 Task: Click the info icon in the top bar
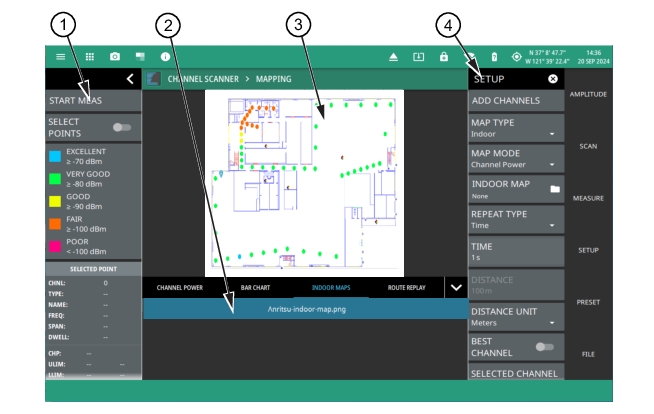[165, 57]
